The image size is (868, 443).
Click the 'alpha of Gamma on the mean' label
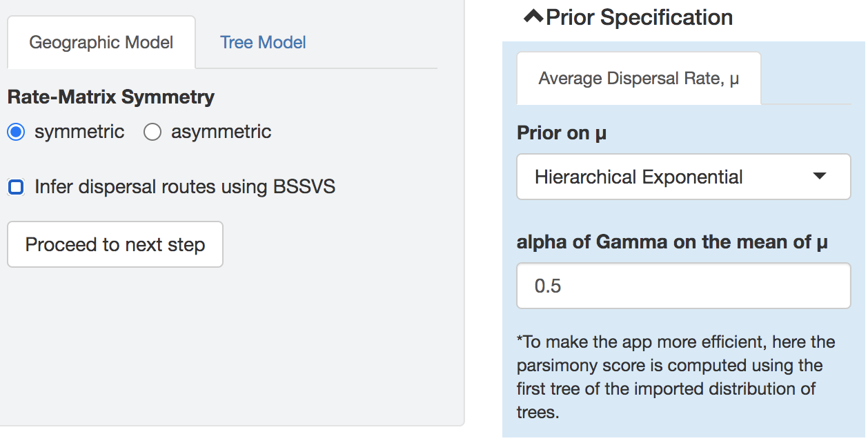coord(672,242)
